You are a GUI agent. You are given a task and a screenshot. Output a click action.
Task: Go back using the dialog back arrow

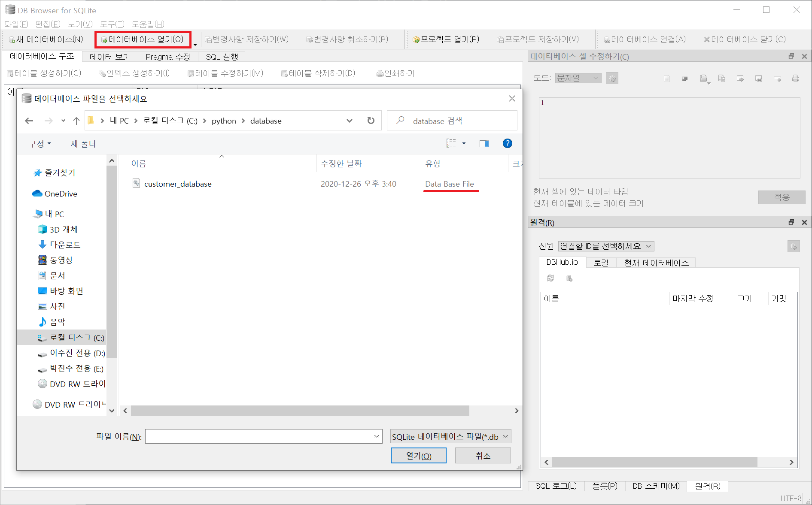click(29, 121)
